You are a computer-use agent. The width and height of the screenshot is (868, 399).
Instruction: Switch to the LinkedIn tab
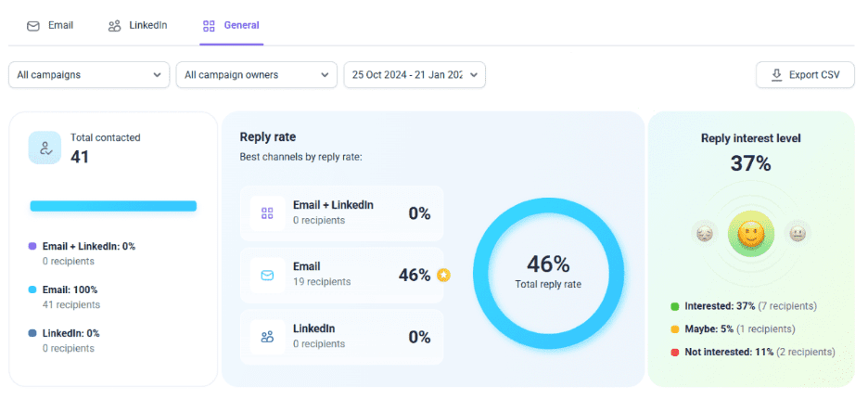tap(137, 25)
